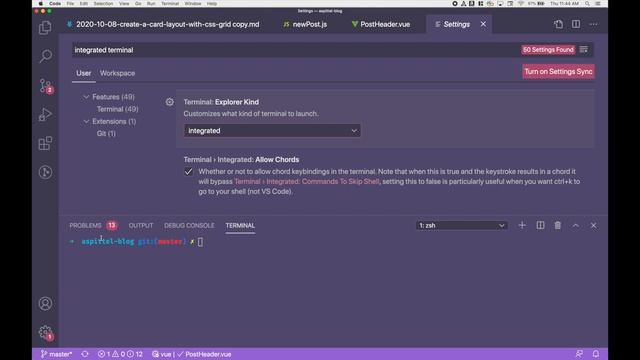Open Run and Debug view
Screen dimensions: 640x360
pos(45,114)
